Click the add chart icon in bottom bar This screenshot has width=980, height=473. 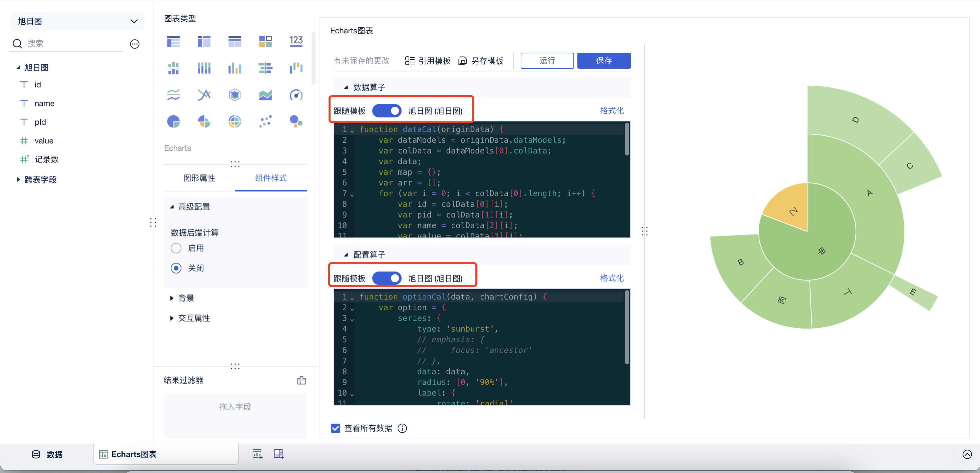pyautogui.click(x=258, y=454)
